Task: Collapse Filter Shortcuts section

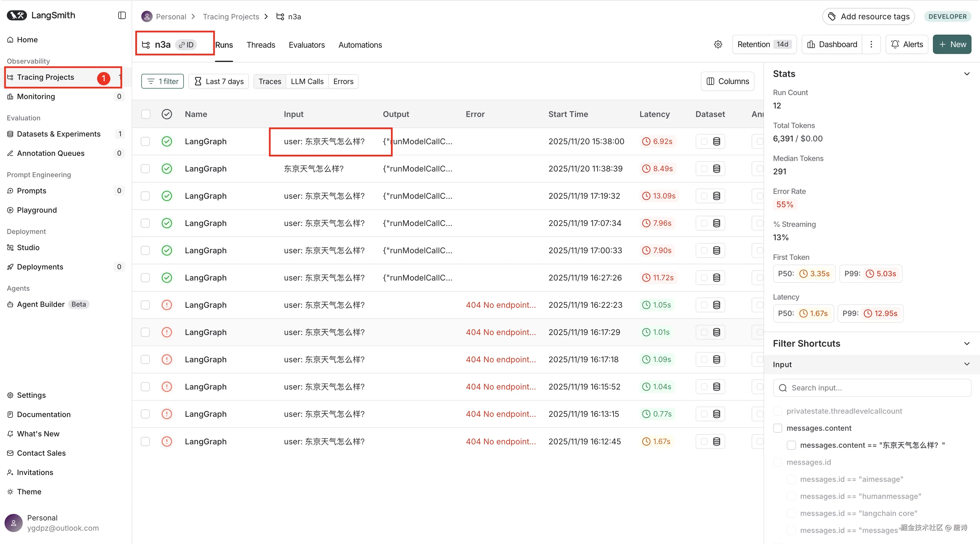Action: click(x=967, y=343)
